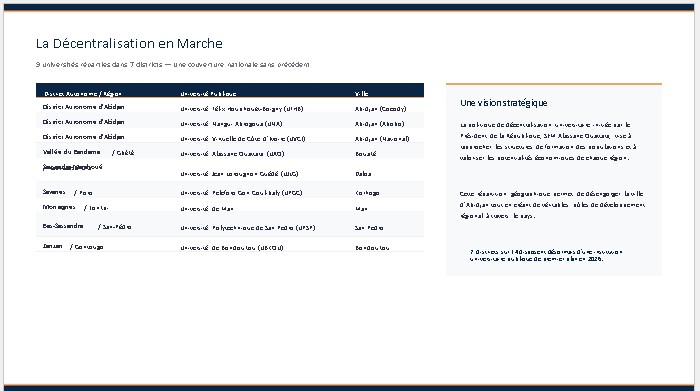
Task: Click the 'District Autonome / Région' column header
Action: click(x=83, y=94)
